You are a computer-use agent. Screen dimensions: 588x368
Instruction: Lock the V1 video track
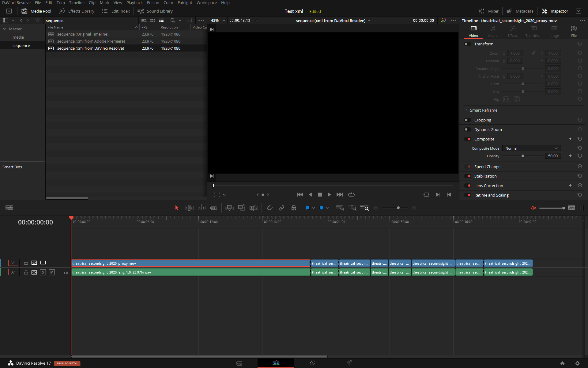[26, 263]
